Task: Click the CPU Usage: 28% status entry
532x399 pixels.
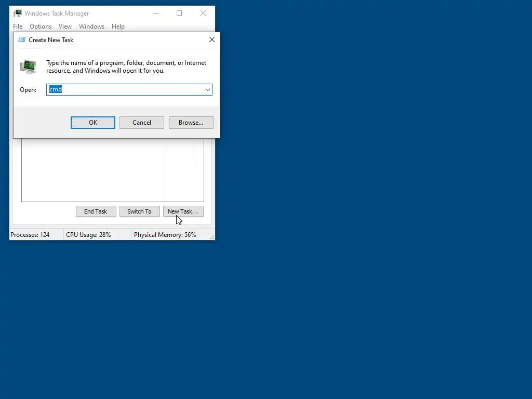Action: tap(88, 235)
